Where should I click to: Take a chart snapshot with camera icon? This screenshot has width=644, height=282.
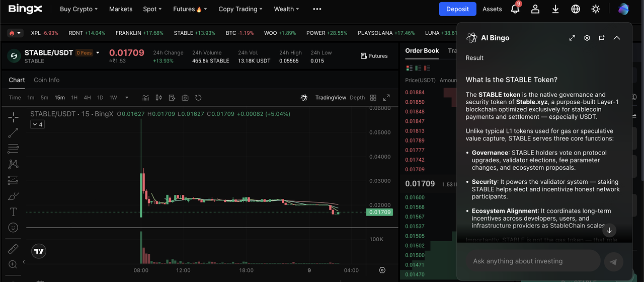(185, 98)
